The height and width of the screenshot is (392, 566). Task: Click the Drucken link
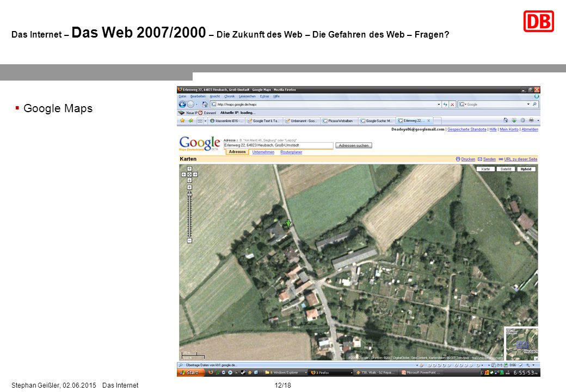click(x=468, y=159)
